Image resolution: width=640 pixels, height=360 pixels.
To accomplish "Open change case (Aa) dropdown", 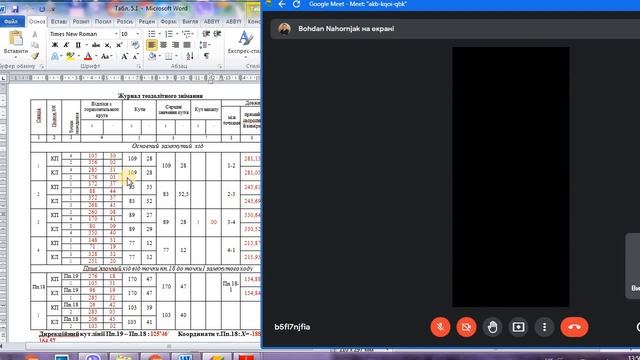I will (x=106, y=56).
